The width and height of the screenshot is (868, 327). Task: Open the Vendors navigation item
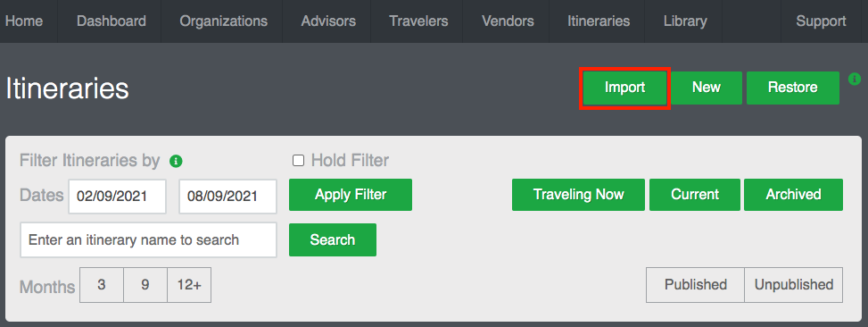[x=508, y=21]
